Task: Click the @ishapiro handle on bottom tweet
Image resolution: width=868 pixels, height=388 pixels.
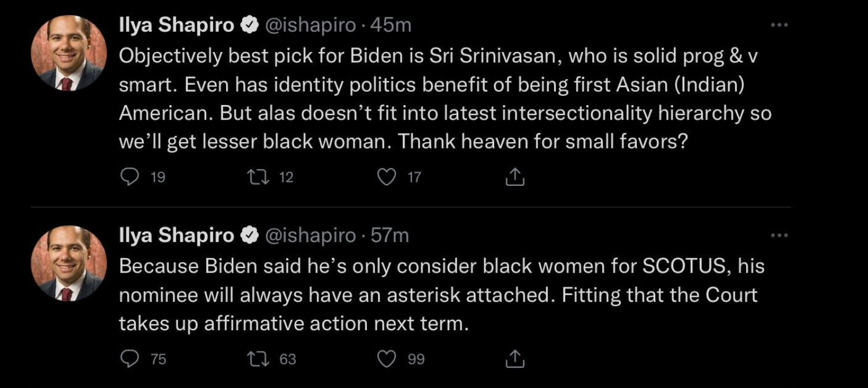Action: pos(310,235)
